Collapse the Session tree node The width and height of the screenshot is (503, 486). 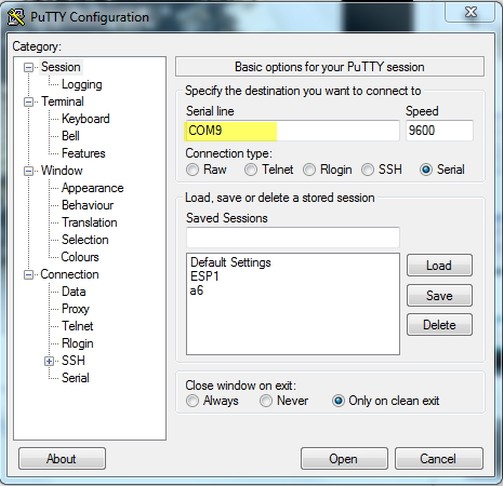29,67
